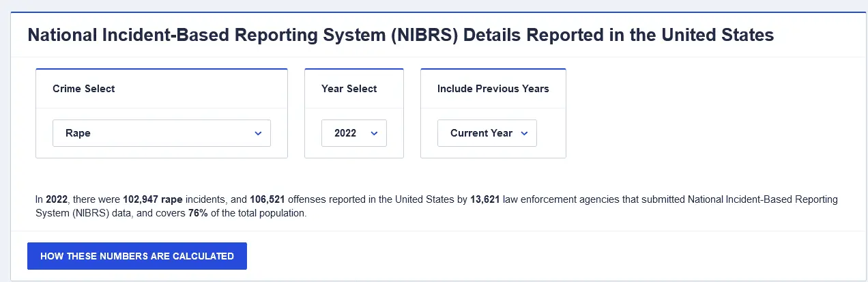This screenshot has width=868, height=282.
Task: Click the chevron arrow beside 2022
Action: (374, 133)
